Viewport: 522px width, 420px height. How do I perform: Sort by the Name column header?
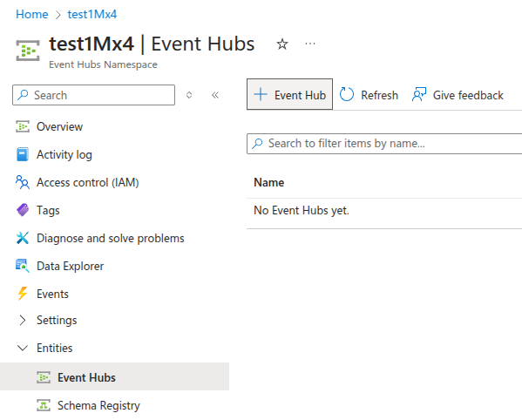(269, 182)
